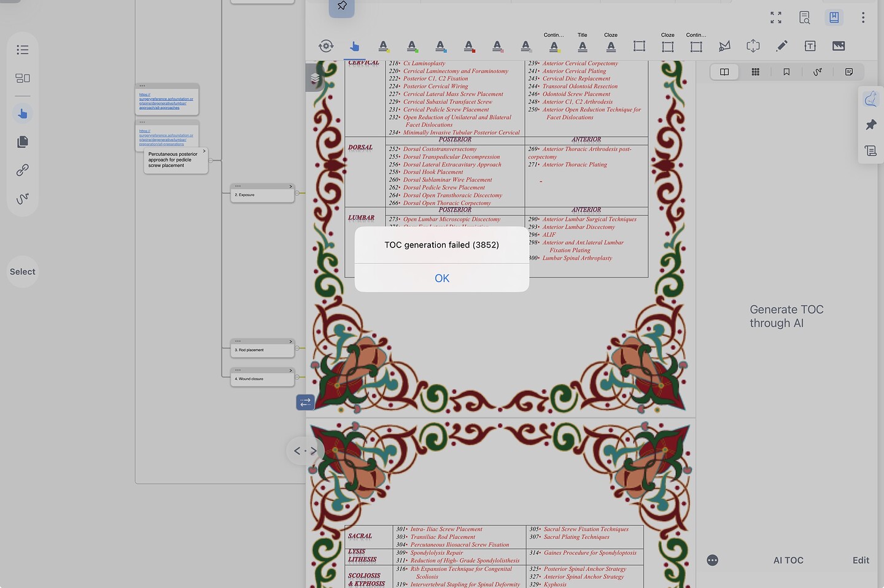Insert an image with the picture tool
This screenshot has height=588, width=884.
point(839,46)
